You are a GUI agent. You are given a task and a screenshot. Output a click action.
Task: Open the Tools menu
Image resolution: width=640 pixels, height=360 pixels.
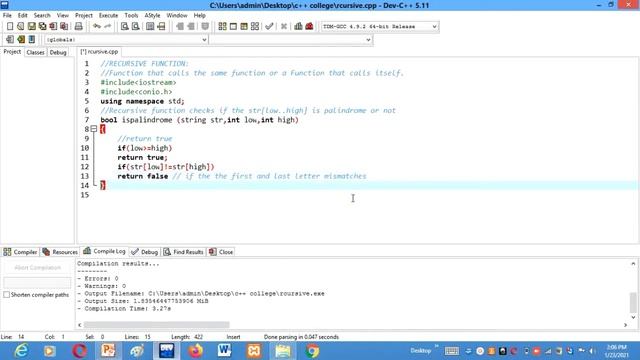[131, 15]
